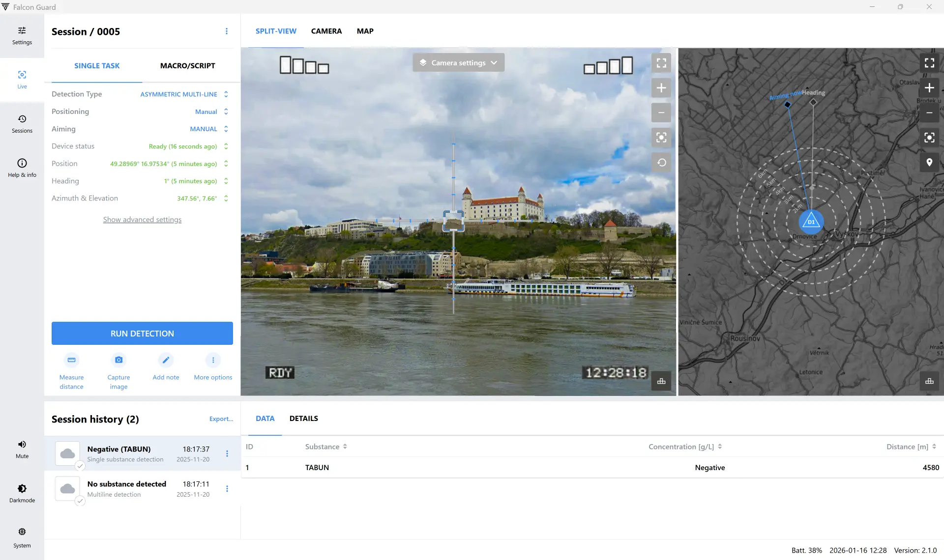Zoom in the camera view

[661, 88]
